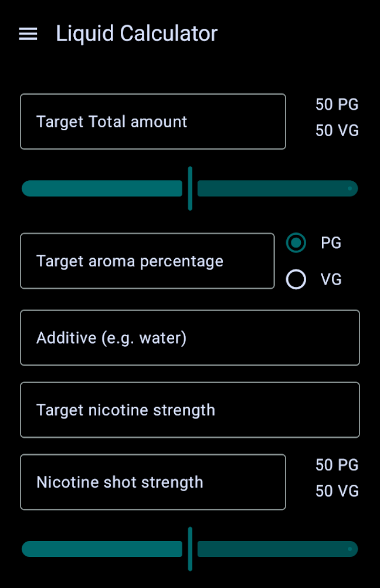Select the PG aroma base radio button
380x588 pixels.
pos(296,243)
